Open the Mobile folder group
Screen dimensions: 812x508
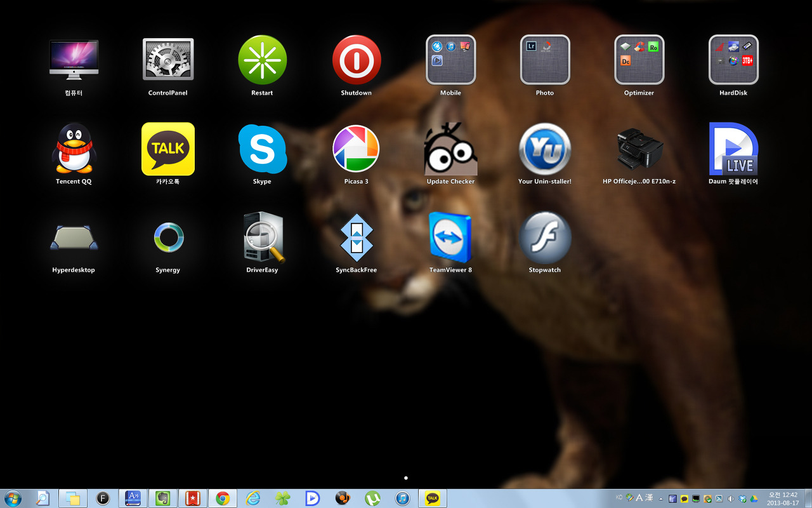(450, 60)
